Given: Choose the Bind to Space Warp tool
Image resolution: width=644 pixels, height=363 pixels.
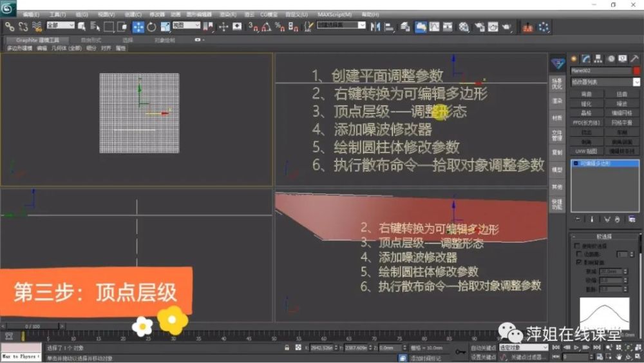Looking at the screenshot, I should (x=37, y=27).
